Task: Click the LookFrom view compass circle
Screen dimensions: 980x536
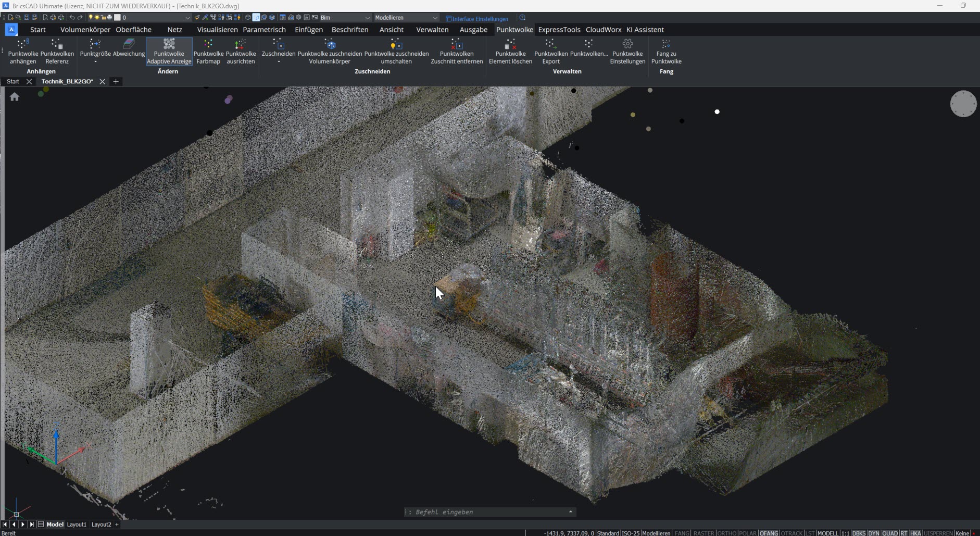Action: click(963, 104)
